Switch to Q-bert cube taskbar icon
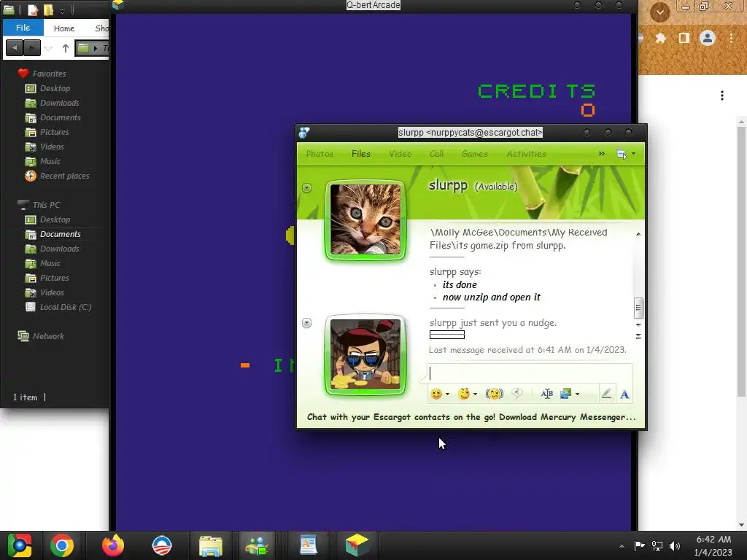Viewport: 747px width, 560px height. (x=357, y=545)
